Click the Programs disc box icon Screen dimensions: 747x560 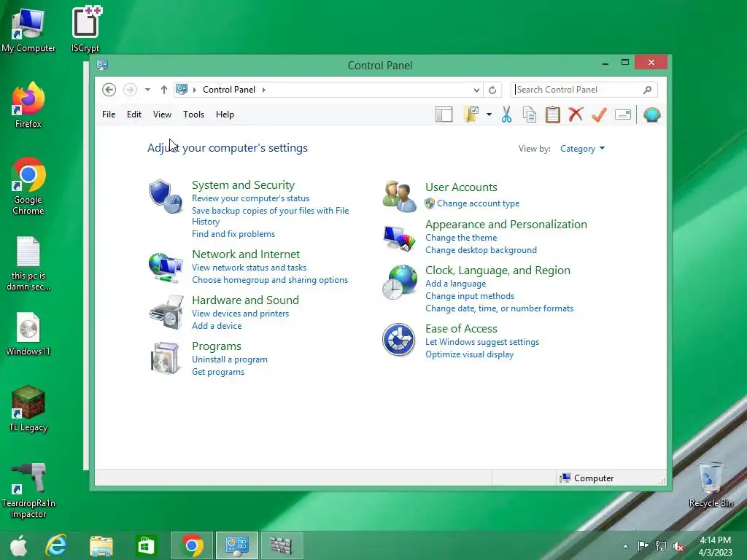click(165, 358)
